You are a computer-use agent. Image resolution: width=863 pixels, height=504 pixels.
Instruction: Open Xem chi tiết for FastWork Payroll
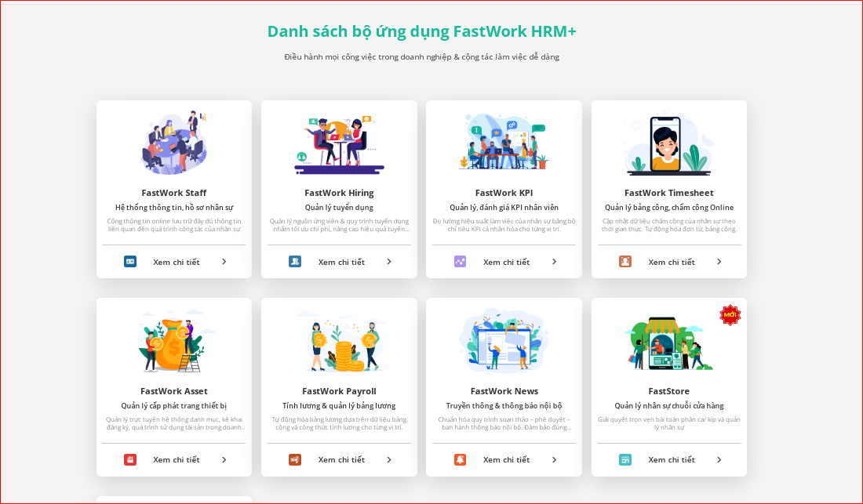pyautogui.click(x=340, y=460)
